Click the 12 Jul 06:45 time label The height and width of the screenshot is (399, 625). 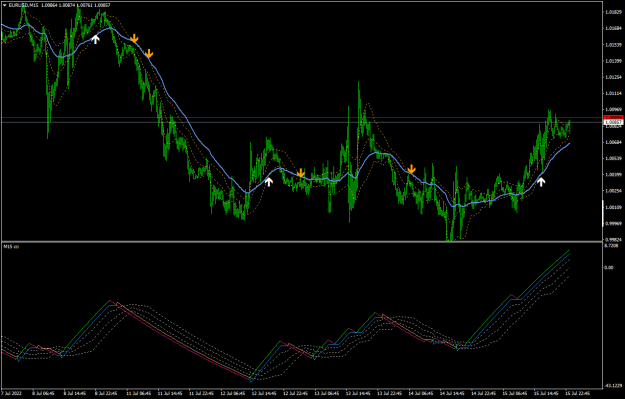tap(232, 393)
